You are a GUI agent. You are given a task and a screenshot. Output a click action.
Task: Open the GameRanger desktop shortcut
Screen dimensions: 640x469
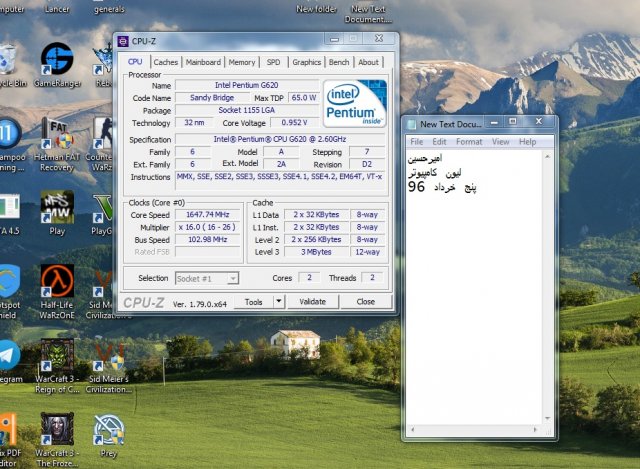click(x=57, y=61)
